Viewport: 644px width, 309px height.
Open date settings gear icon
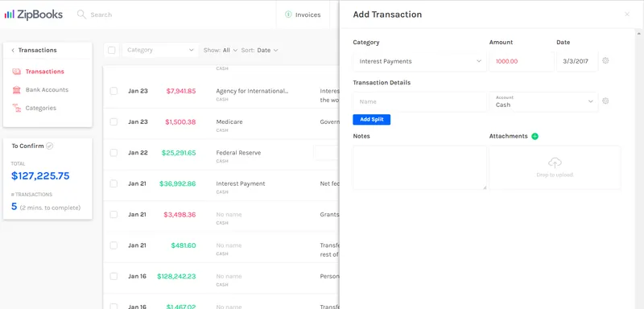(x=605, y=60)
